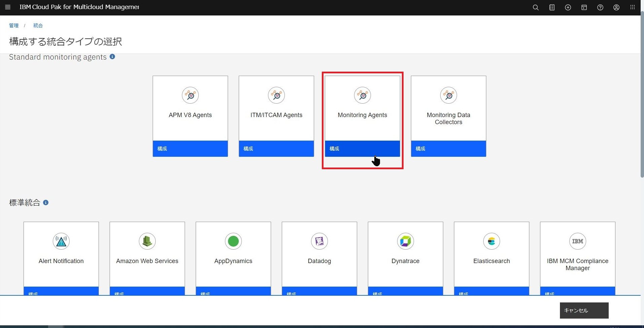
Task: Click 構成 on Monitoring Data Collectors card
Action: (x=449, y=149)
